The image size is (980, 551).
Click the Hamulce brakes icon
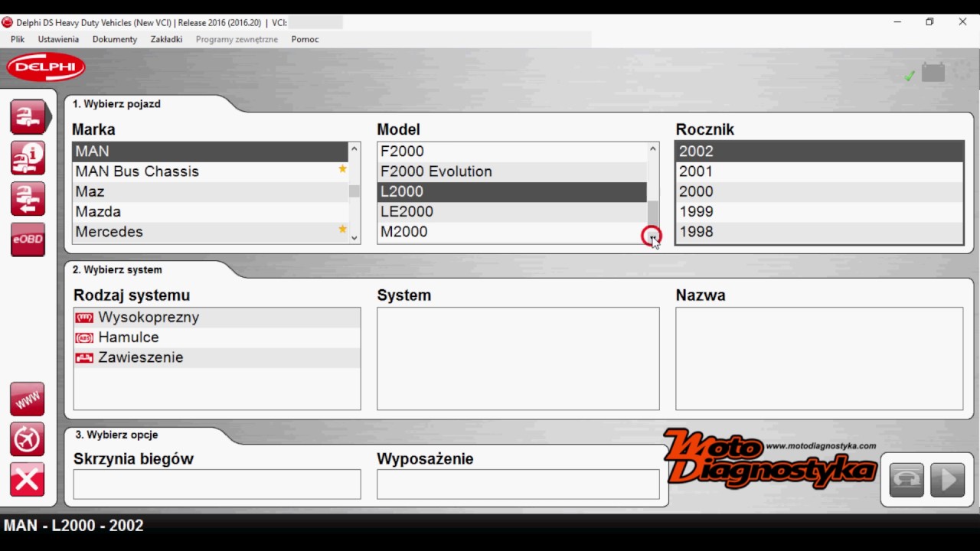[84, 337]
